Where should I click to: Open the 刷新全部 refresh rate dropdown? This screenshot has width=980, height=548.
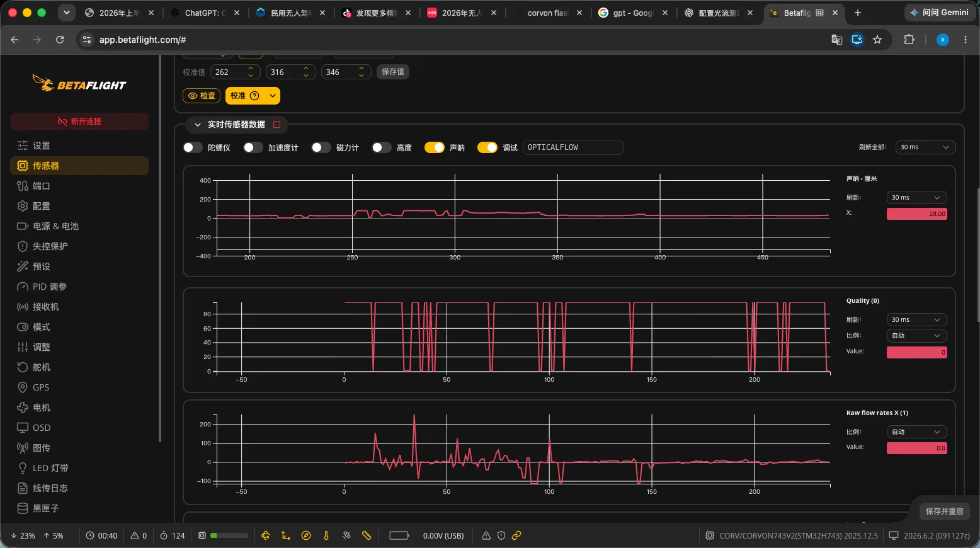tap(925, 147)
